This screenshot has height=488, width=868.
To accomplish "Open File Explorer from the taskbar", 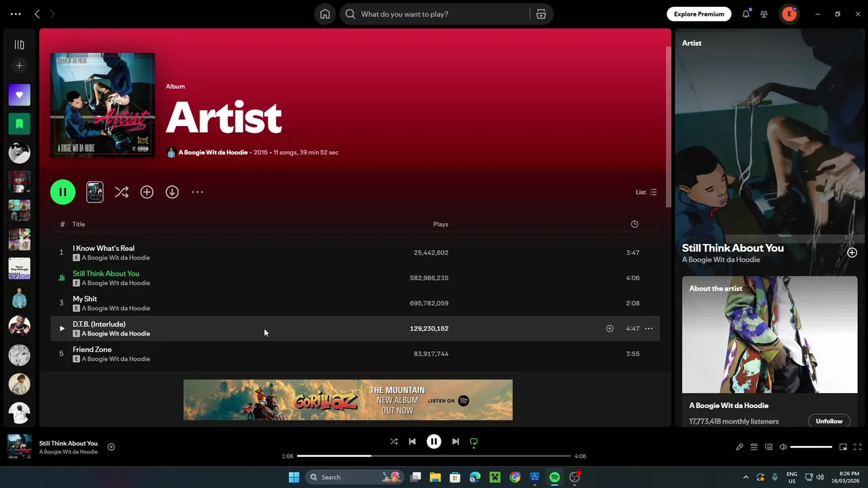I will tap(435, 477).
